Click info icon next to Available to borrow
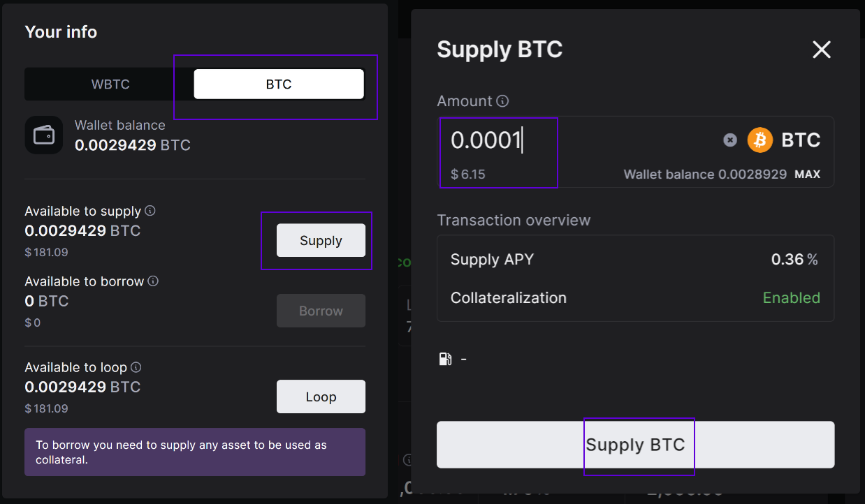 tap(153, 281)
